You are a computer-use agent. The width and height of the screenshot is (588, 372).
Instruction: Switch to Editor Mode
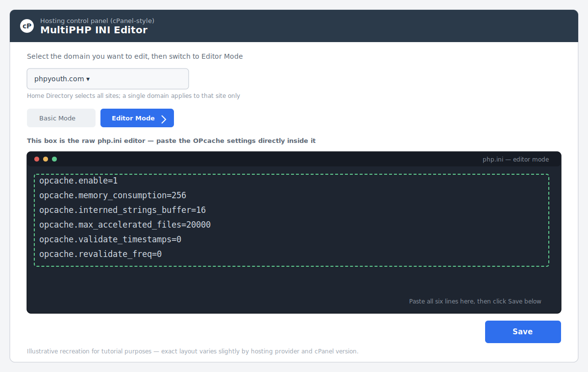(x=137, y=118)
